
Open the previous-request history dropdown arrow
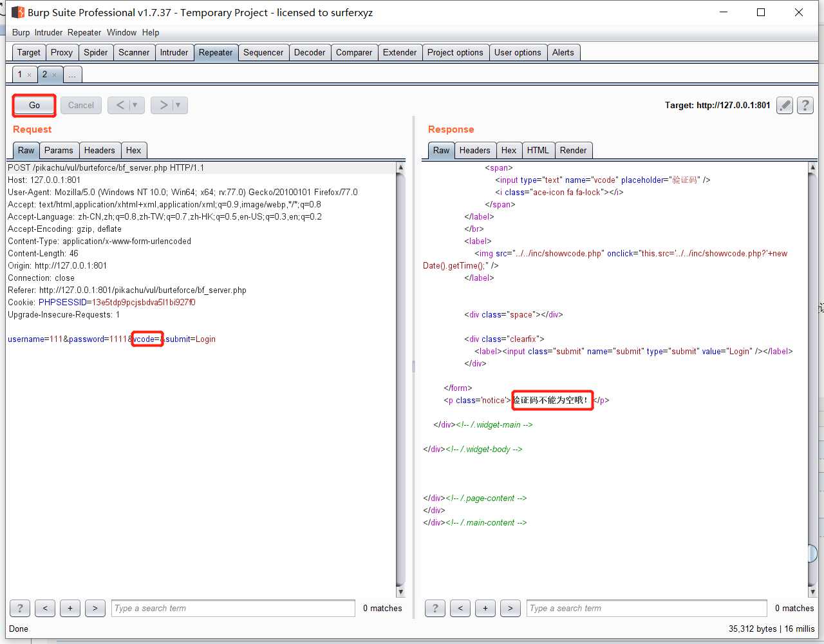136,105
